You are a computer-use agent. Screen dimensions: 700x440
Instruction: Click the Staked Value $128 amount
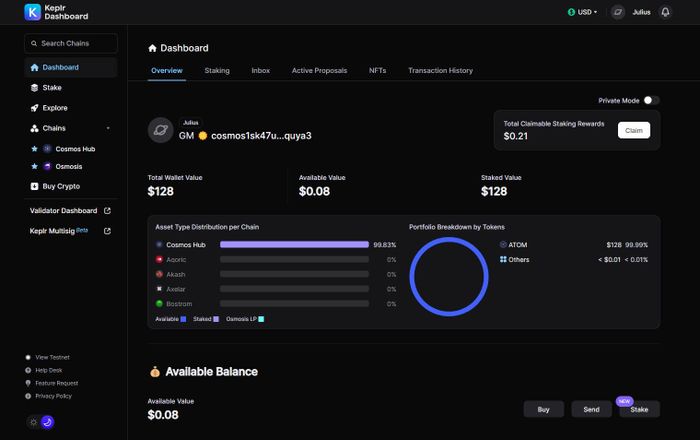(x=494, y=191)
